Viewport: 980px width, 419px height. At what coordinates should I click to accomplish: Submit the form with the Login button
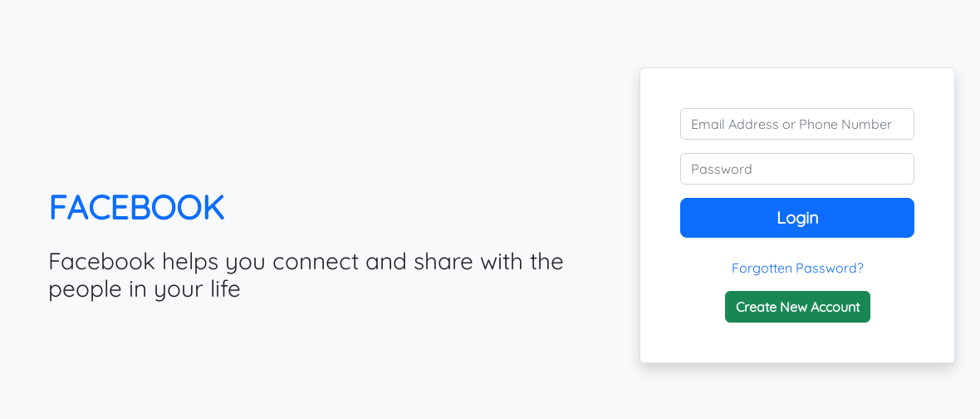797,218
